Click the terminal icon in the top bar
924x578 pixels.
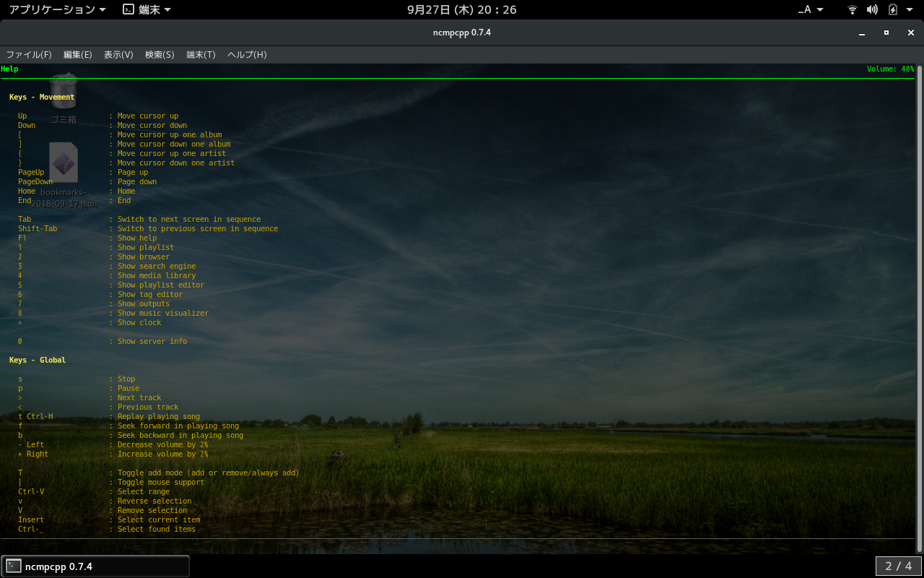[128, 9]
